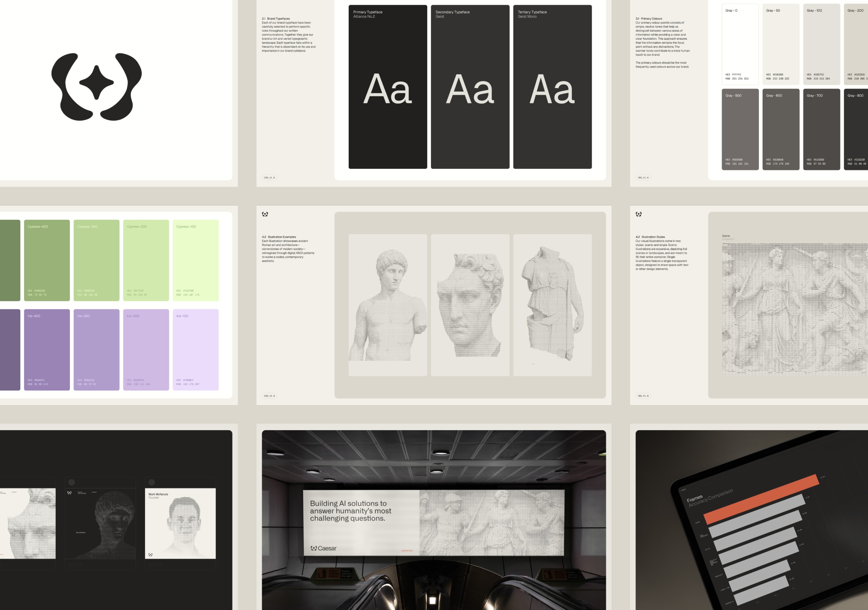Screen dimensions: 868x610
Task: Click the avatar circle on Mark McKenzie's post
Action: (152, 482)
